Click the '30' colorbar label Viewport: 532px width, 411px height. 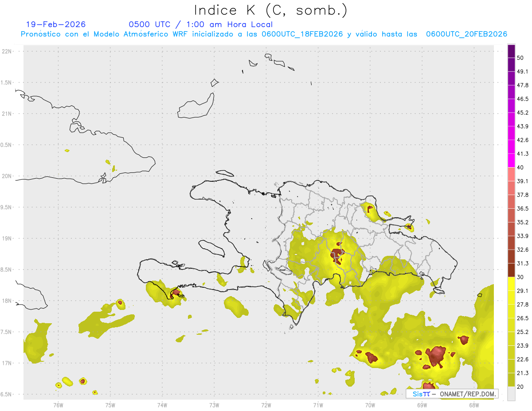520,277
